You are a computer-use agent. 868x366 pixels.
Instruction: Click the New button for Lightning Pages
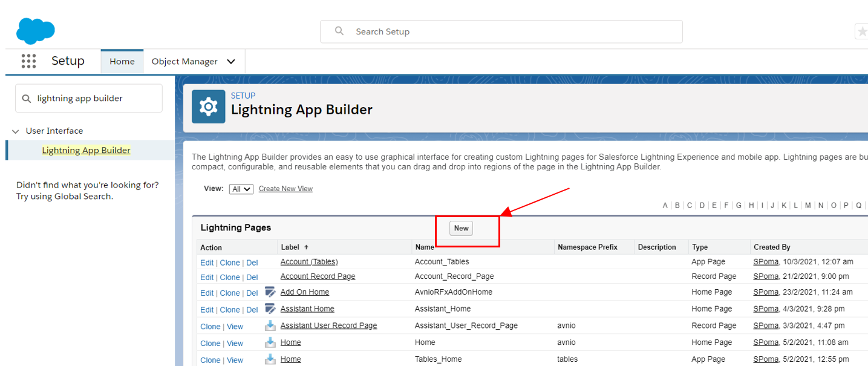point(461,228)
